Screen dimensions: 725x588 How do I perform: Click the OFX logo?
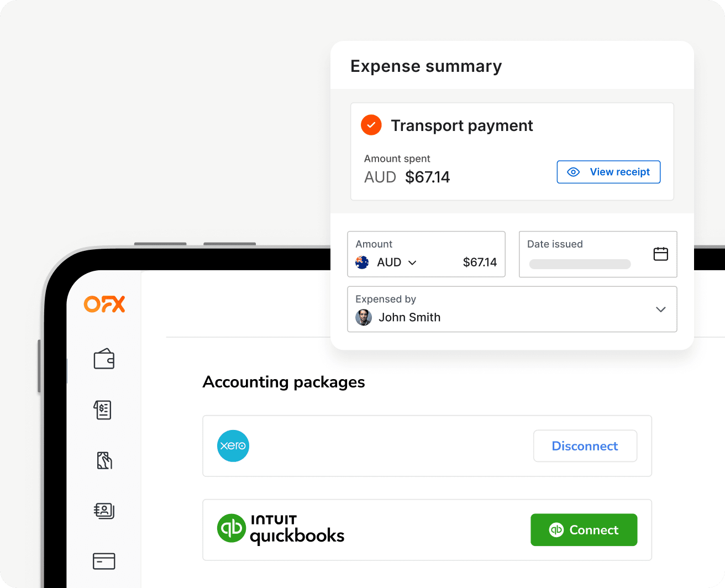click(x=104, y=305)
